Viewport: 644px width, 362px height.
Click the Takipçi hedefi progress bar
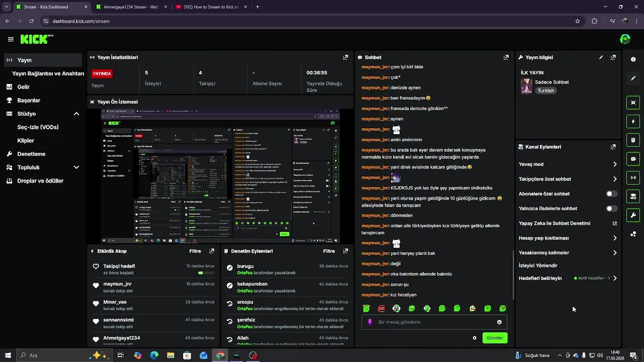[x=206, y=273]
